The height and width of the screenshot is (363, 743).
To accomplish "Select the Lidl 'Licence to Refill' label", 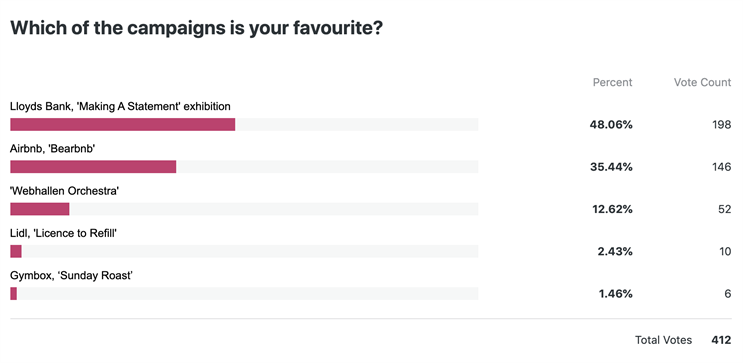I will click(x=63, y=233).
